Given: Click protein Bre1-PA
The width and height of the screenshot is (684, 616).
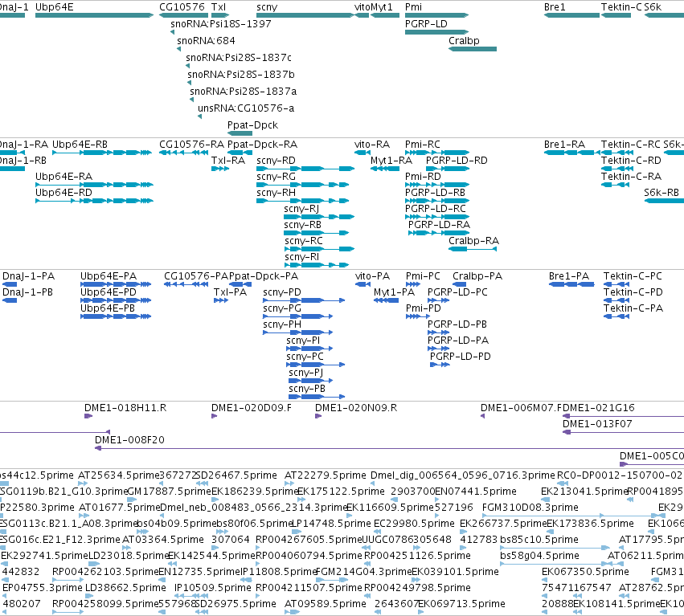Looking at the screenshot, I should [571, 284].
